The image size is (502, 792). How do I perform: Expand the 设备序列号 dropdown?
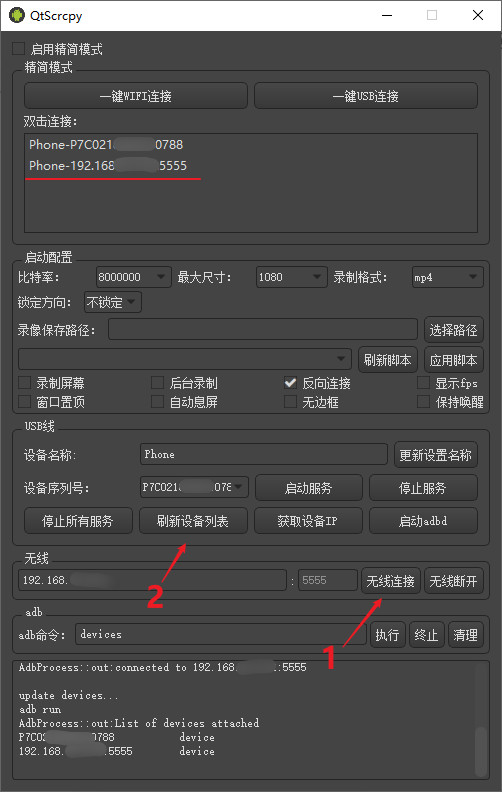point(194,487)
